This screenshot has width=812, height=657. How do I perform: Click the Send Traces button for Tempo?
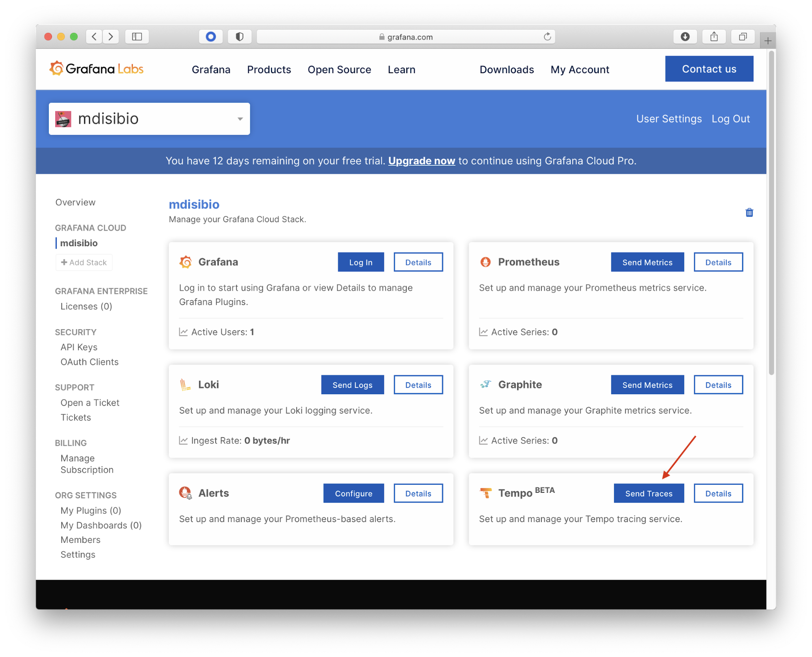point(648,493)
